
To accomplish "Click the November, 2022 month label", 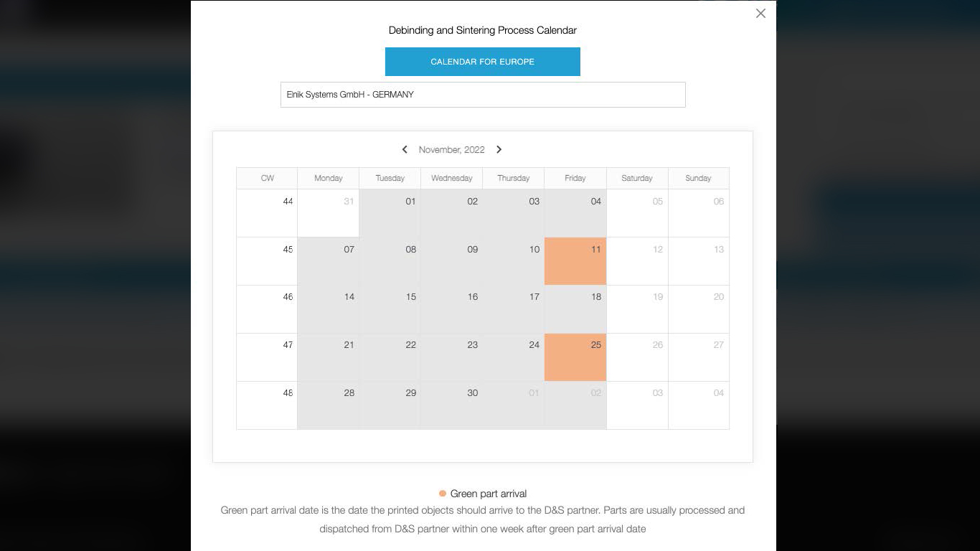I will 452,149.
